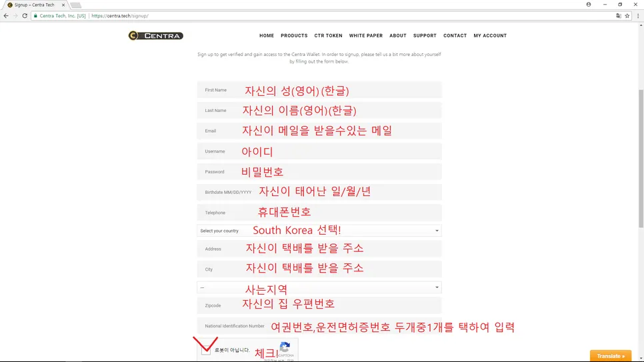Image resolution: width=644 pixels, height=362 pixels.
Task: Click the Centra Tech, Inc. [US] certificate label
Action: 63,15
